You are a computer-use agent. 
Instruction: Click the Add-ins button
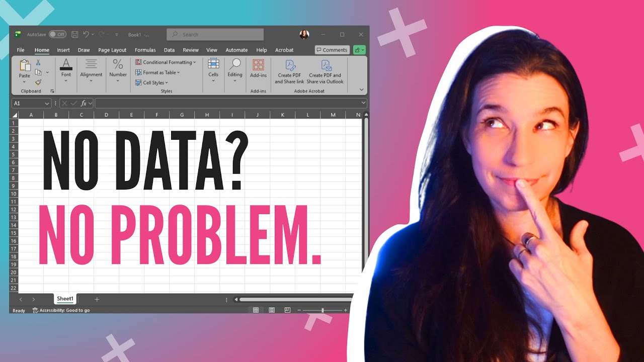258,69
